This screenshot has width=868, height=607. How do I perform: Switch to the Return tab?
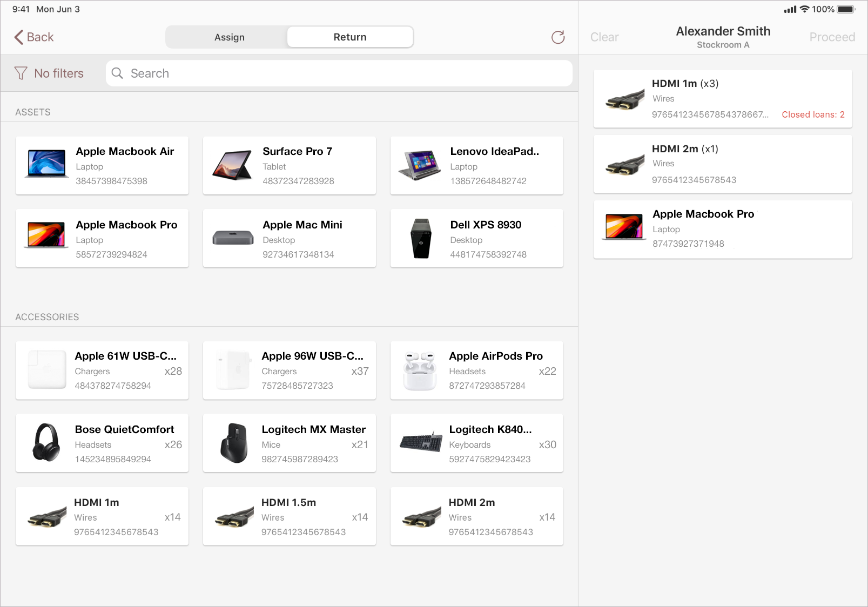[349, 37]
